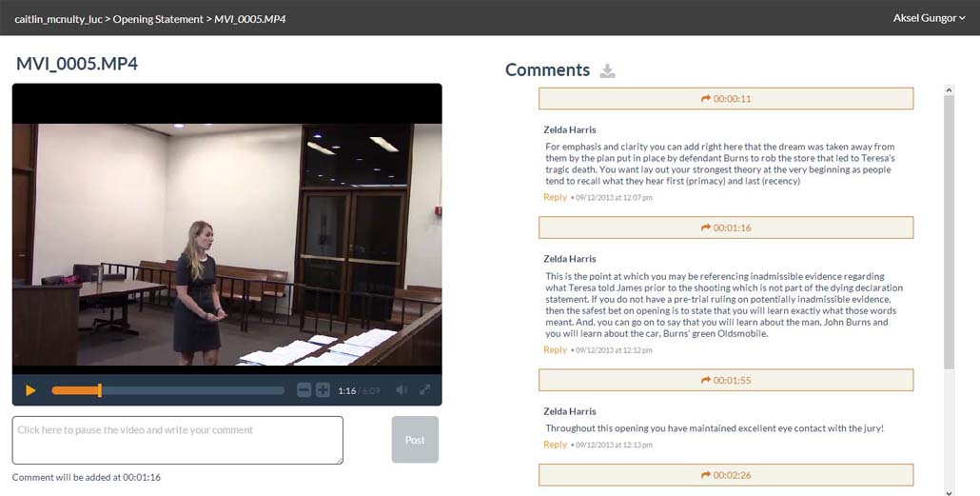Click the minus zoom-out button in player
The image size is (980, 496).
[x=304, y=390]
